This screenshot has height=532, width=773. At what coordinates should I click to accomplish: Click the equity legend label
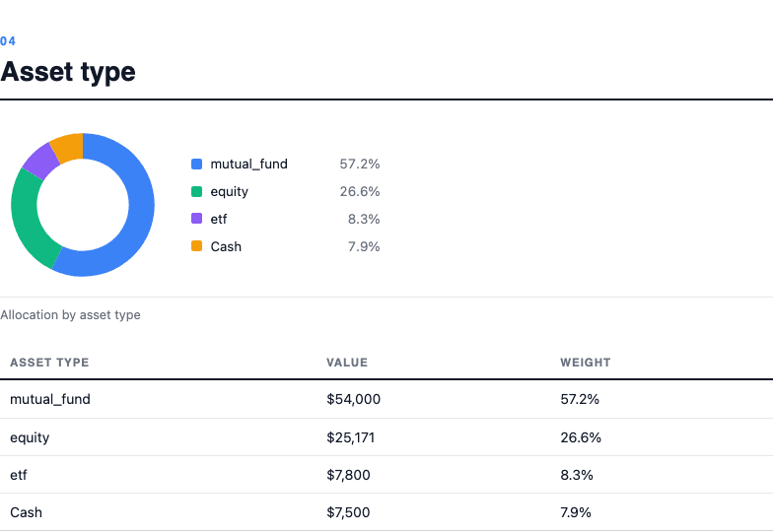[x=229, y=191]
